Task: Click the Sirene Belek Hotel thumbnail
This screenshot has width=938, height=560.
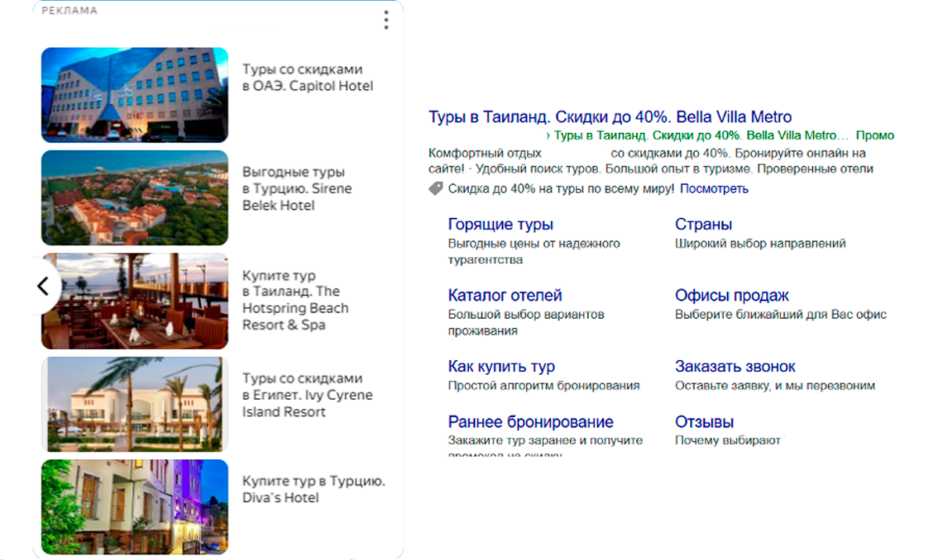Action: pyautogui.click(x=134, y=198)
